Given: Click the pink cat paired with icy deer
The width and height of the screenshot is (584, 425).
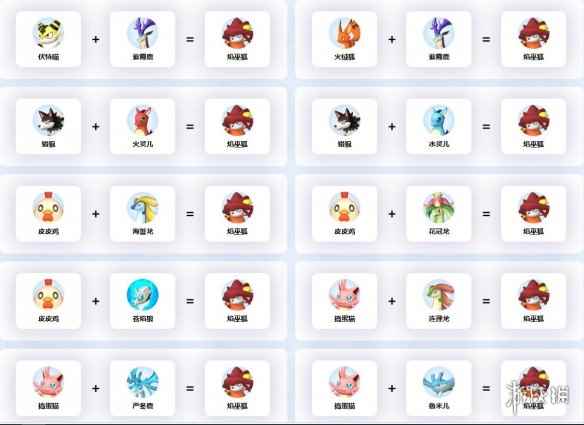Looking at the screenshot, I should click(48, 382).
